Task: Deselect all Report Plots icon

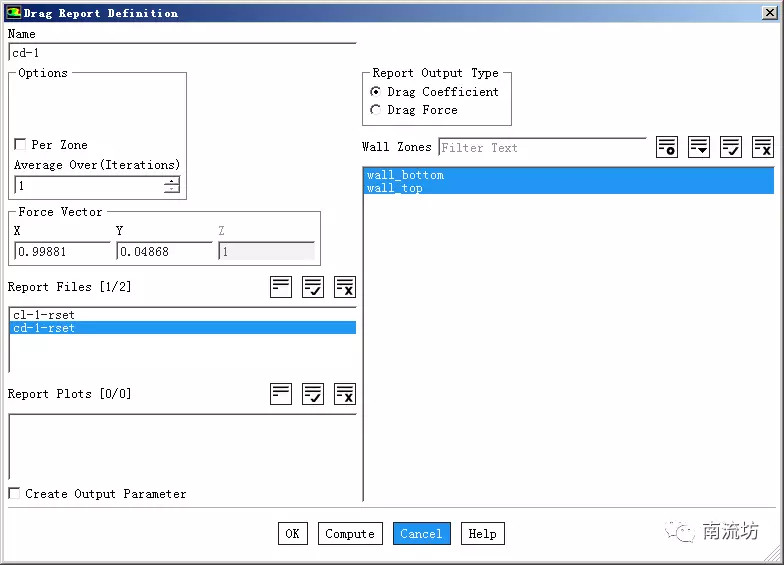Action: [345, 394]
